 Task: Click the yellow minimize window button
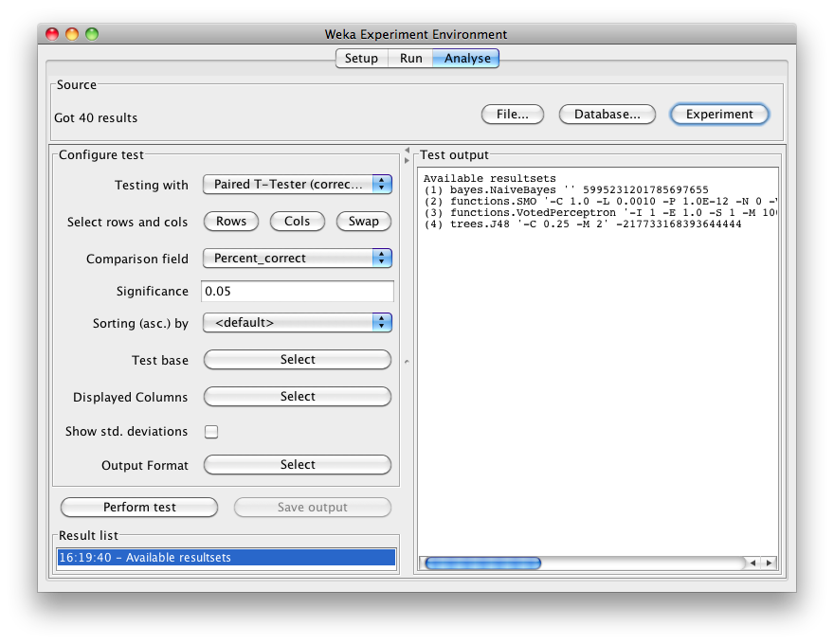72,34
